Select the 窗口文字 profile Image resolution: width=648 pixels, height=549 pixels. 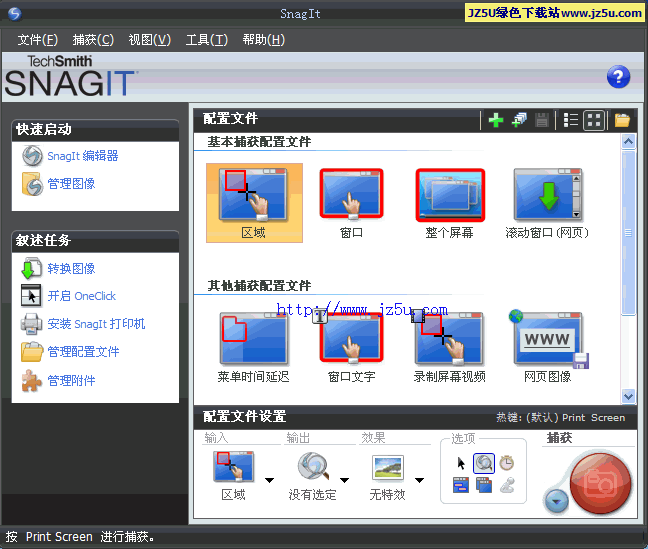351,347
